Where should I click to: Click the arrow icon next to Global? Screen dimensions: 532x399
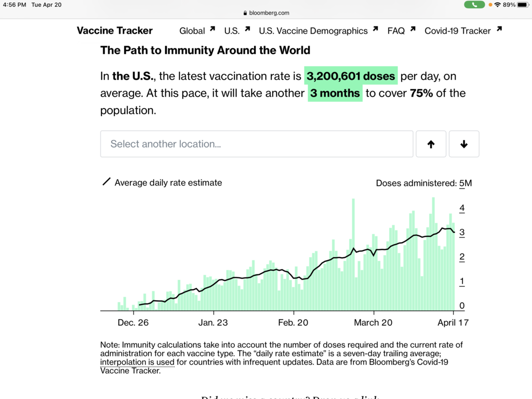(x=212, y=29)
